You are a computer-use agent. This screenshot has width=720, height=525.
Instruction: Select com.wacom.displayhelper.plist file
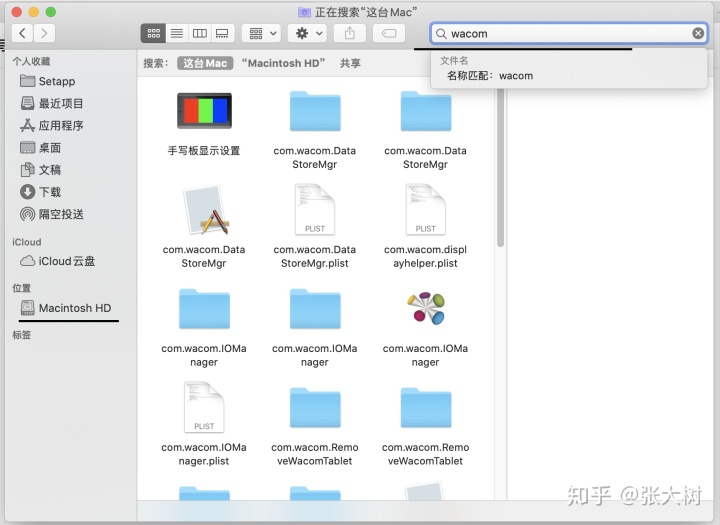coord(426,209)
